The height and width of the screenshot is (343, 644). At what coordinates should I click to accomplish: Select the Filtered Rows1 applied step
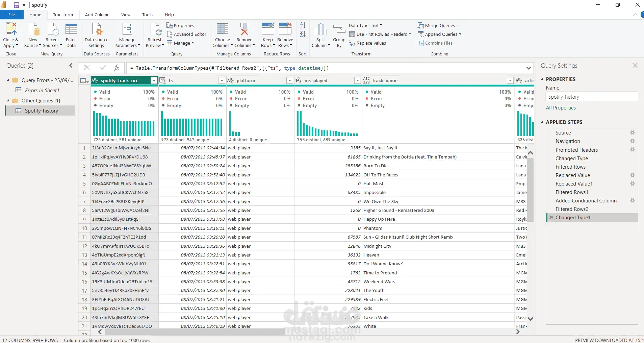coord(572,192)
